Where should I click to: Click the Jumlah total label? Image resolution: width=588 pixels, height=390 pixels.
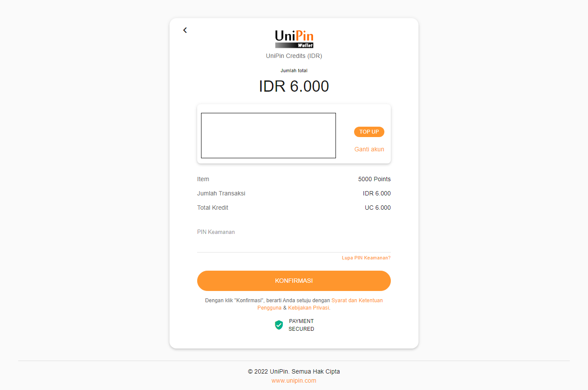294,70
